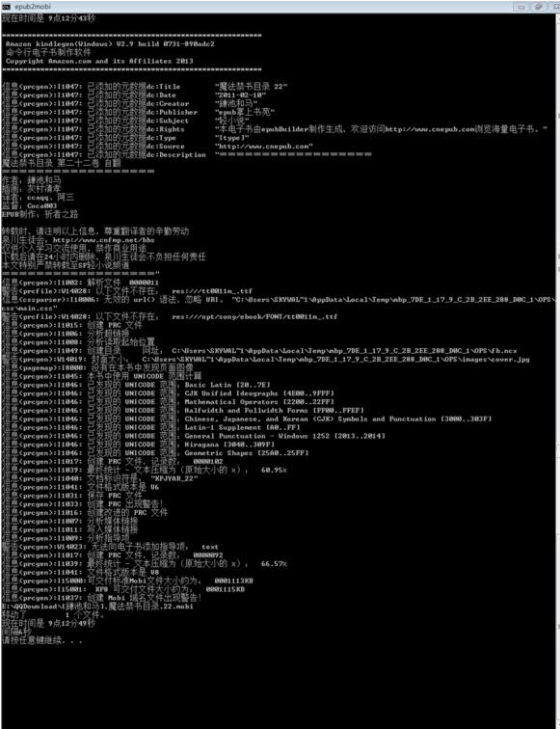Click the '请按任意键继续' prompt line
This screenshot has height=729, width=560.
(x=41, y=640)
